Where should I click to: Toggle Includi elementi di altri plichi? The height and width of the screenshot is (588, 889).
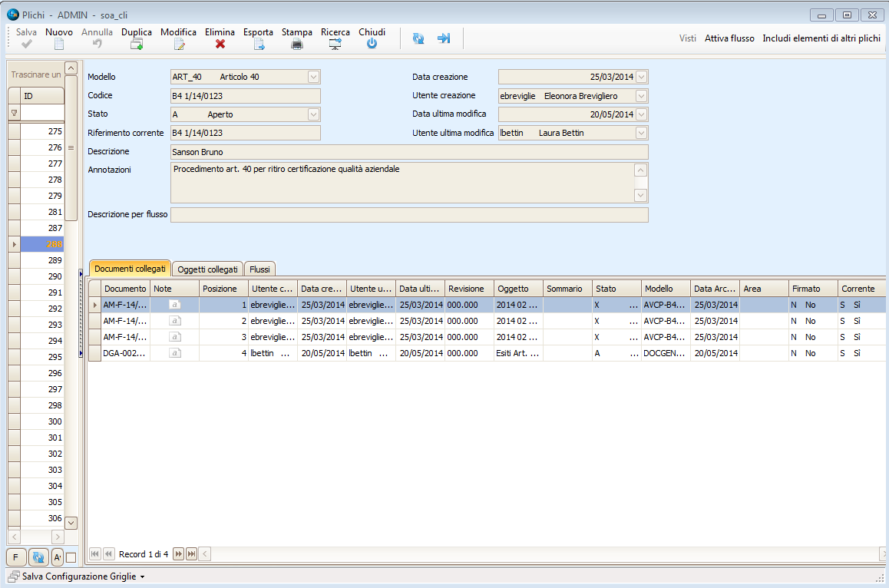821,38
